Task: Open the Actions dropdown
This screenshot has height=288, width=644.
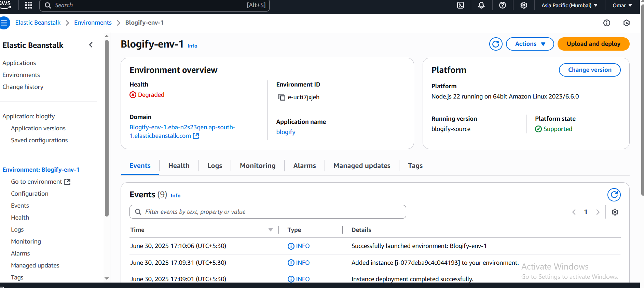Action: pyautogui.click(x=530, y=44)
